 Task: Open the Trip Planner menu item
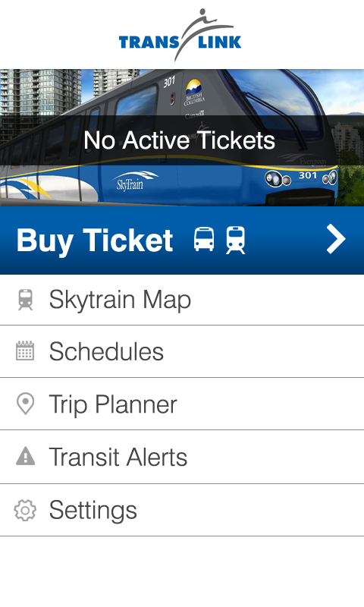tap(182, 404)
